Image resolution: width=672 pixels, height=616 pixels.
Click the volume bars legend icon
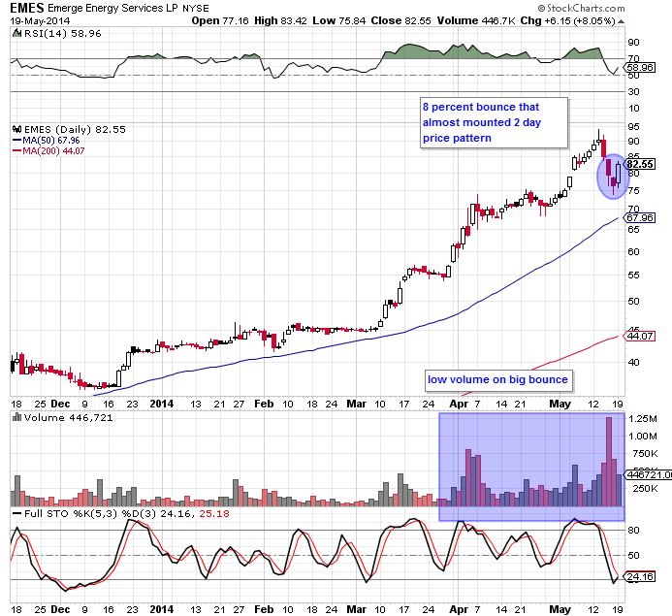tap(17, 417)
